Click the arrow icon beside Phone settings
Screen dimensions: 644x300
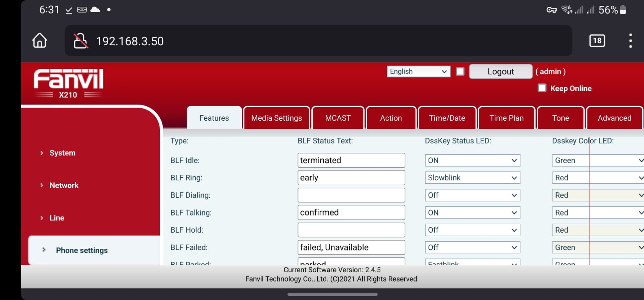(x=44, y=250)
